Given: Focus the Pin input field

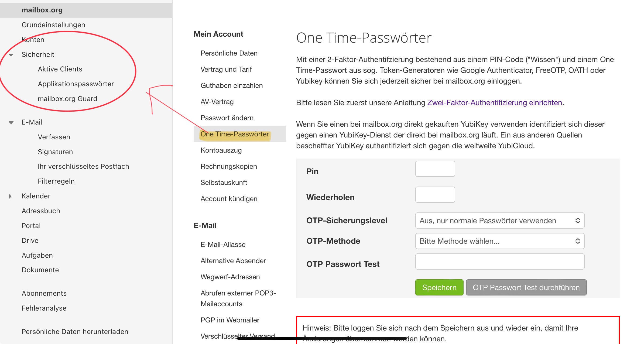Looking at the screenshot, I should (x=435, y=169).
